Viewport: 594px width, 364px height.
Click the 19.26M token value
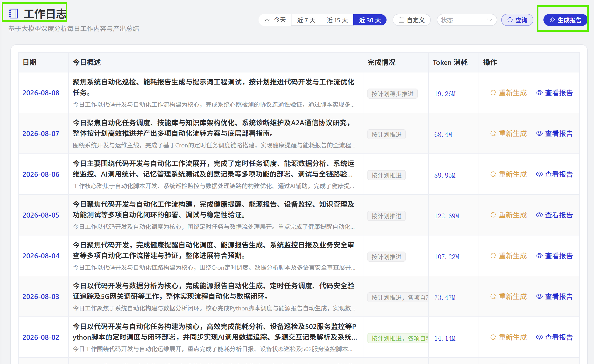tap(445, 94)
